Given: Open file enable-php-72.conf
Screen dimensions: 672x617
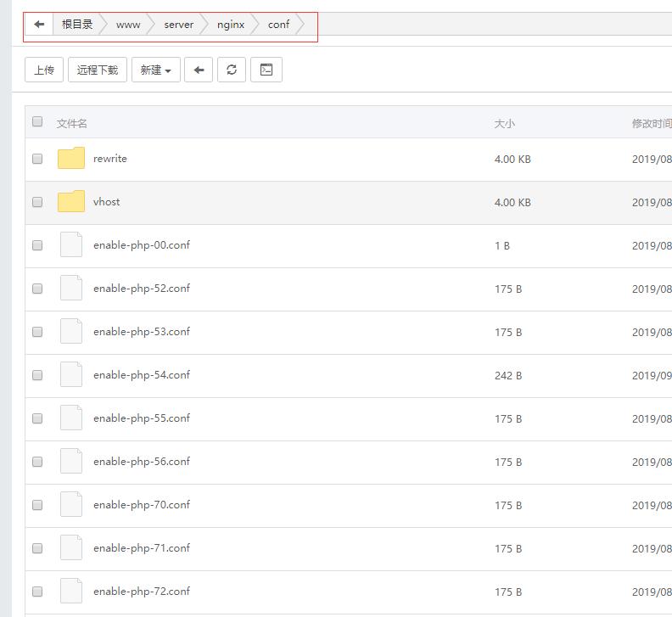Looking at the screenshot, I should 142,592.
